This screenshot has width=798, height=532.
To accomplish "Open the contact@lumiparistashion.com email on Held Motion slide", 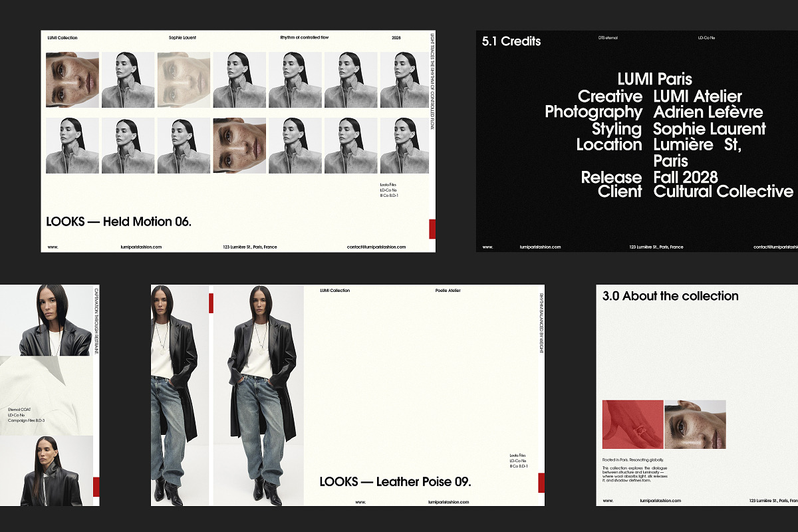I will [376, 247].
